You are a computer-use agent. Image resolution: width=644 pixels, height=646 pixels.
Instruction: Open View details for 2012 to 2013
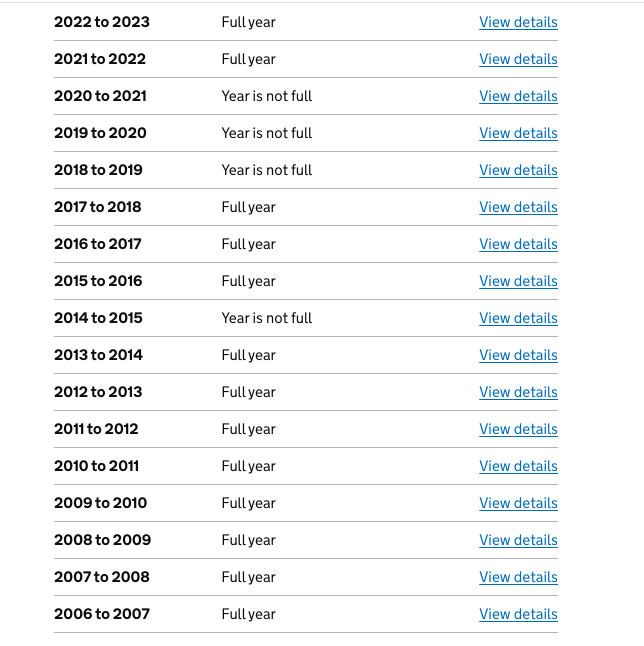click(x=518, y=392)
